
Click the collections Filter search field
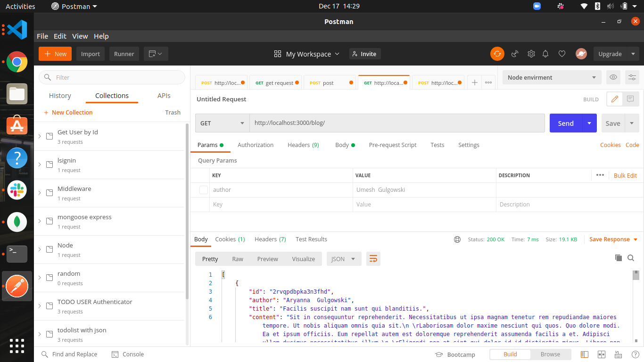112,77
